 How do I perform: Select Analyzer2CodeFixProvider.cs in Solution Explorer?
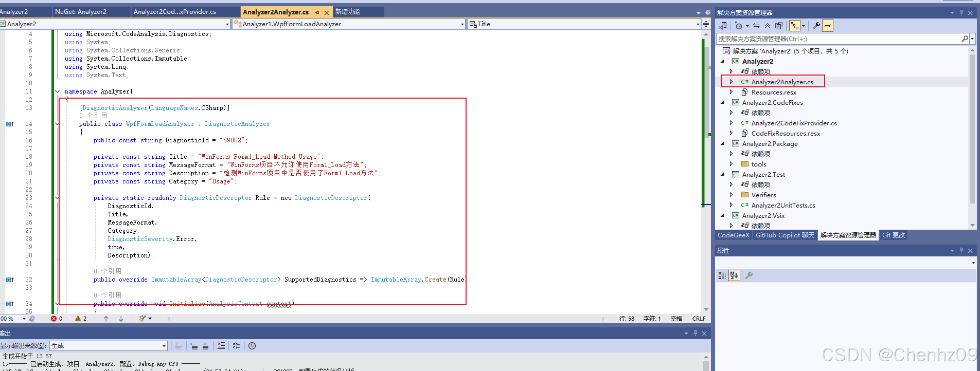(794, 123)
